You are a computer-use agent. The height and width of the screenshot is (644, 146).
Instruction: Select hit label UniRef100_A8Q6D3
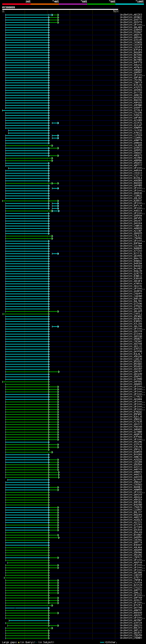(x=131, y=384)
